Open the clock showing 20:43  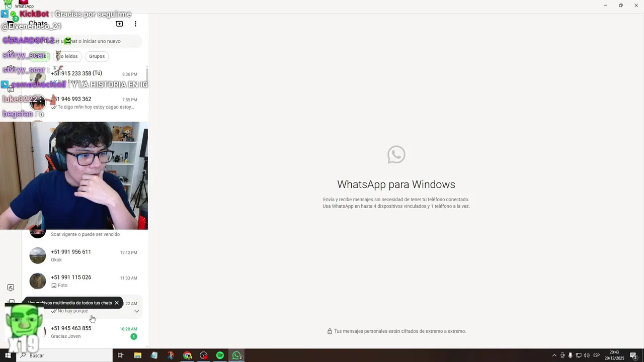click(x=614, y=355)
